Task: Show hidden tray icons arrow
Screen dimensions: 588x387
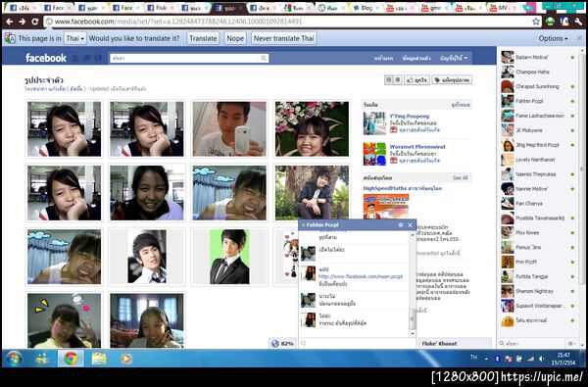Action: [486, 359]
